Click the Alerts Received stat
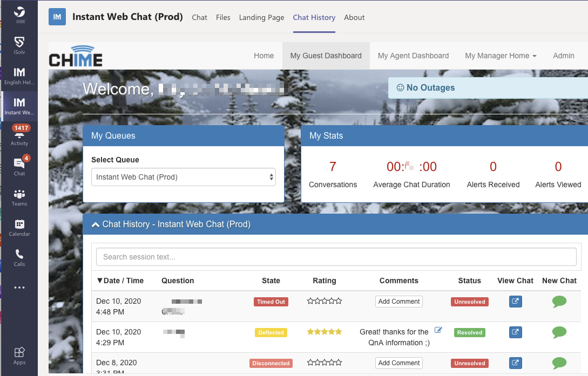This screenshot has height=376, width=588. click(x=493, y=175)
